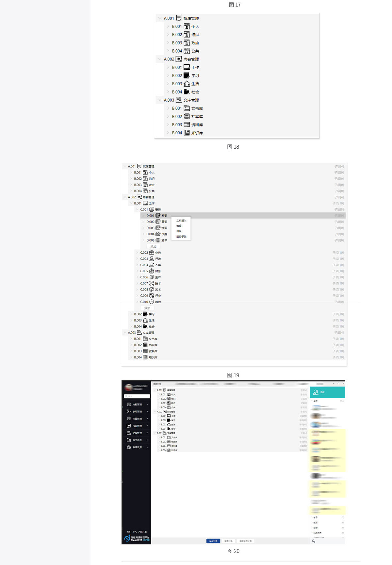Collapse C.001 事务 node in Figure 19

click(137, 209)
